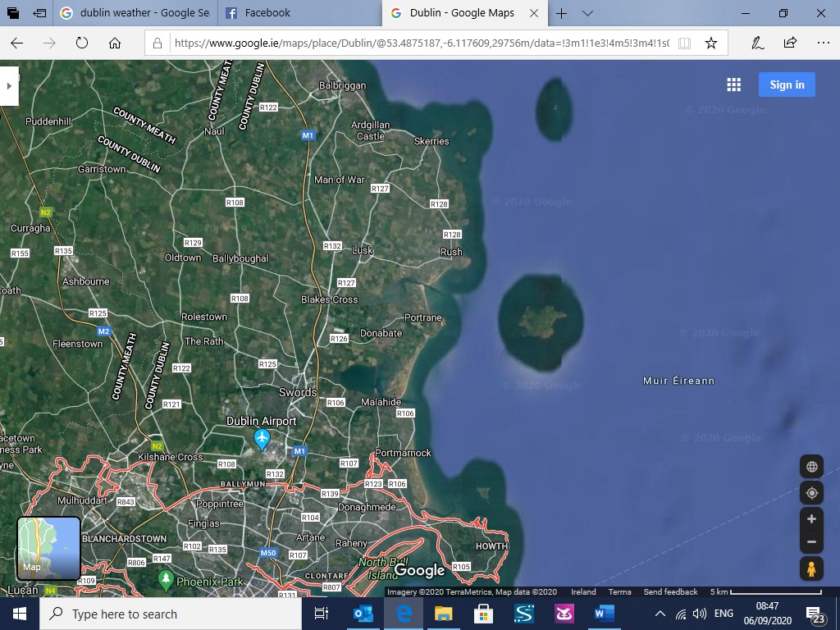Viewport: 840px width, 630px height.
Task: Switch to dublin weather Google Search tab
Action: (135, 13)
